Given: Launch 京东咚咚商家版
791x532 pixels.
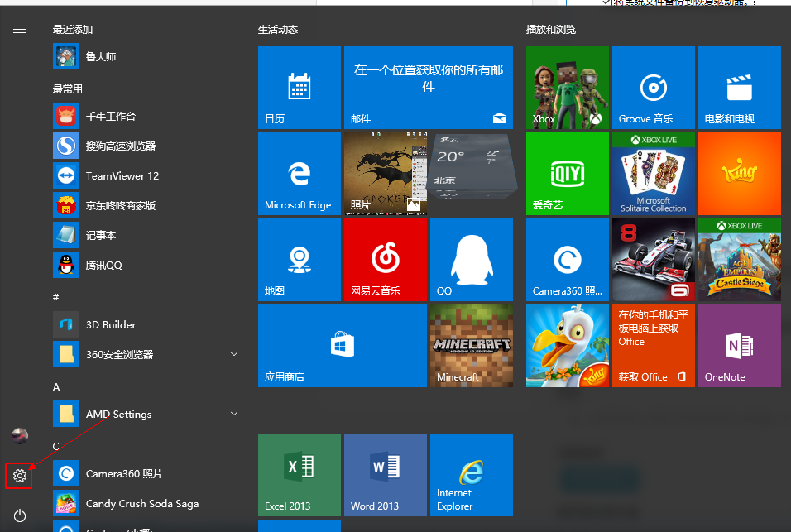Looking at the screenshot, I should tap(146, 205).
